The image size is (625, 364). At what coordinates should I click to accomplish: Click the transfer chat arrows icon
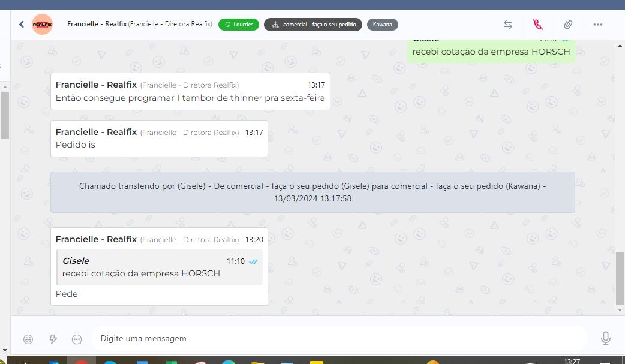507,25
